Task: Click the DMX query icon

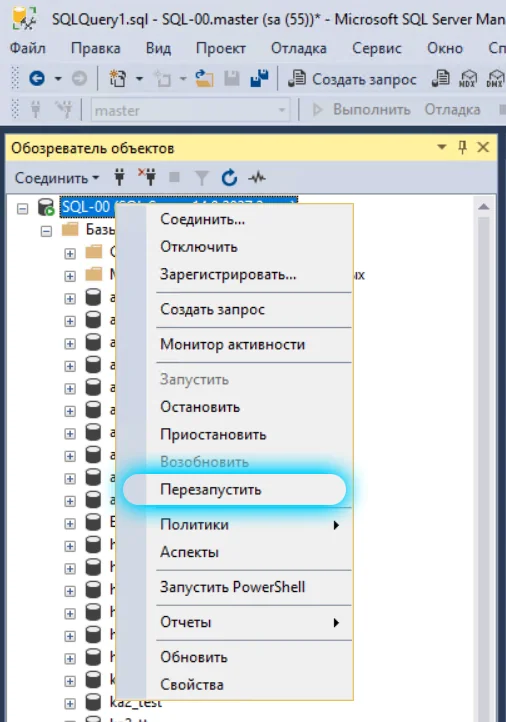Action: [x=495, y=79]
